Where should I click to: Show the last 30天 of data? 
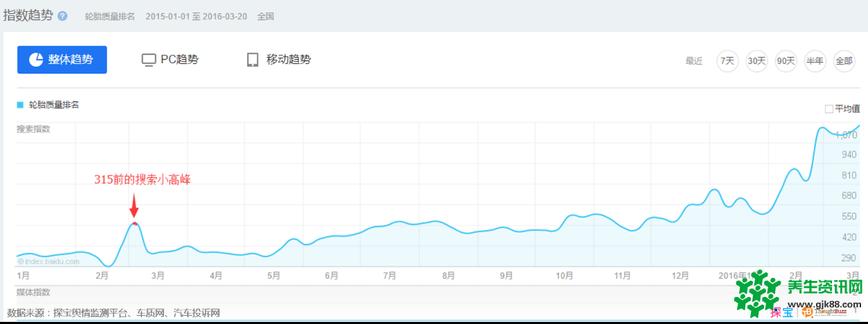(756, 61)
